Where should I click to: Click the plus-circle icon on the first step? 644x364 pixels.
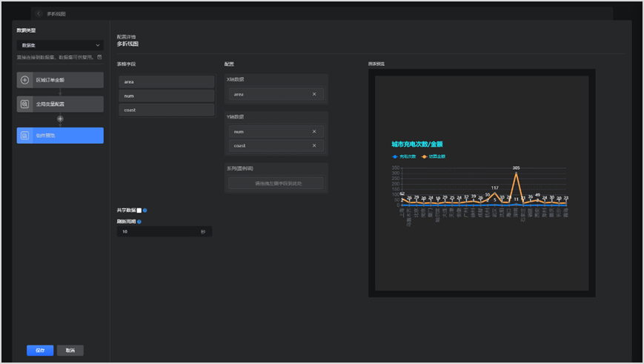coord(24,80)
